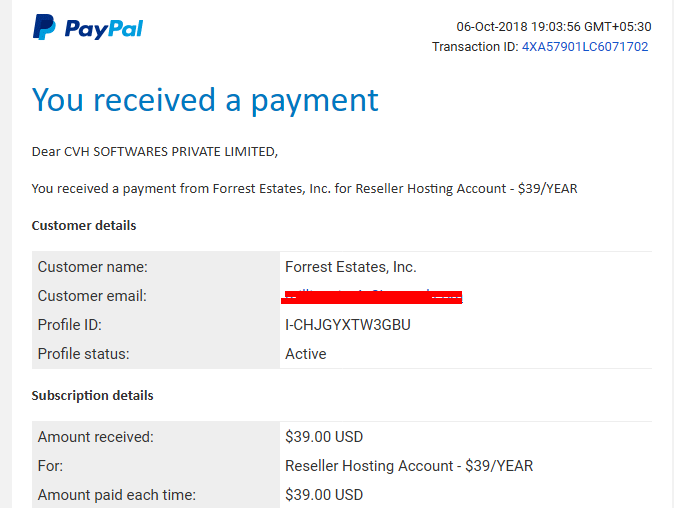674x508 pixels.
Task: Click the Customer details section heading
Action: [x=84, y=226]
